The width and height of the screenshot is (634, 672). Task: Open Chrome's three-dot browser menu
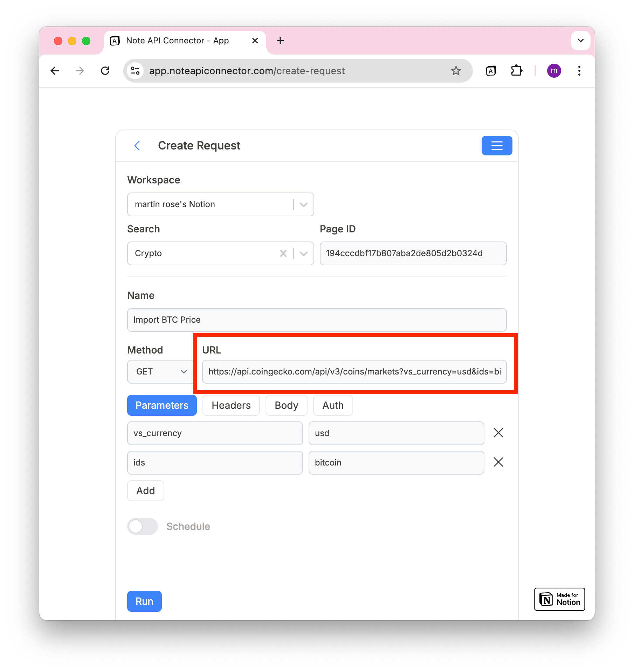(x=579, y=71)
